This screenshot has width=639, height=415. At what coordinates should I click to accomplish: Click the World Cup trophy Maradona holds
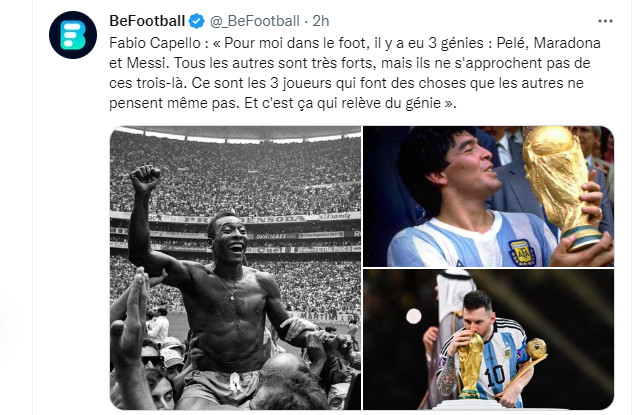pyautogui.click(x=562, y=178)
